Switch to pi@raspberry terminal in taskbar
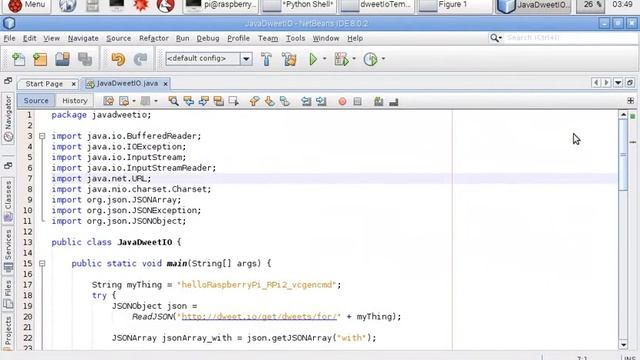 coord(220,5)
